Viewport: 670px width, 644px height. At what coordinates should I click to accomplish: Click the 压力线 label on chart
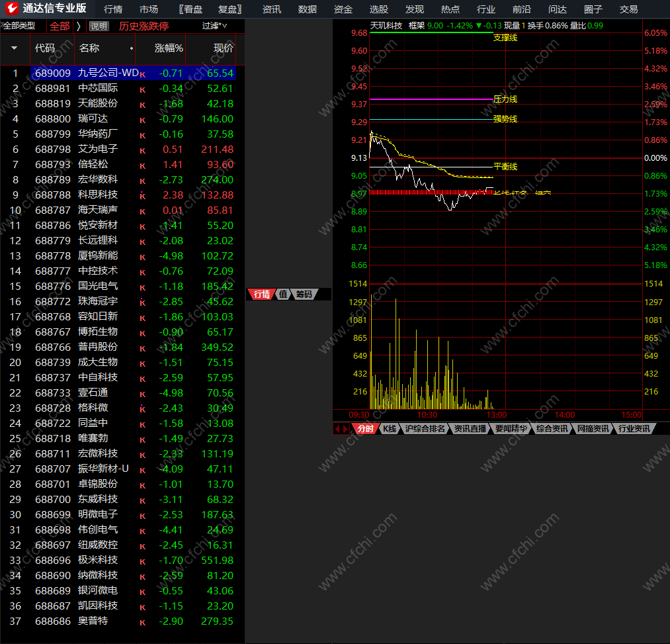pyautogui.click(x=505, y=99)
